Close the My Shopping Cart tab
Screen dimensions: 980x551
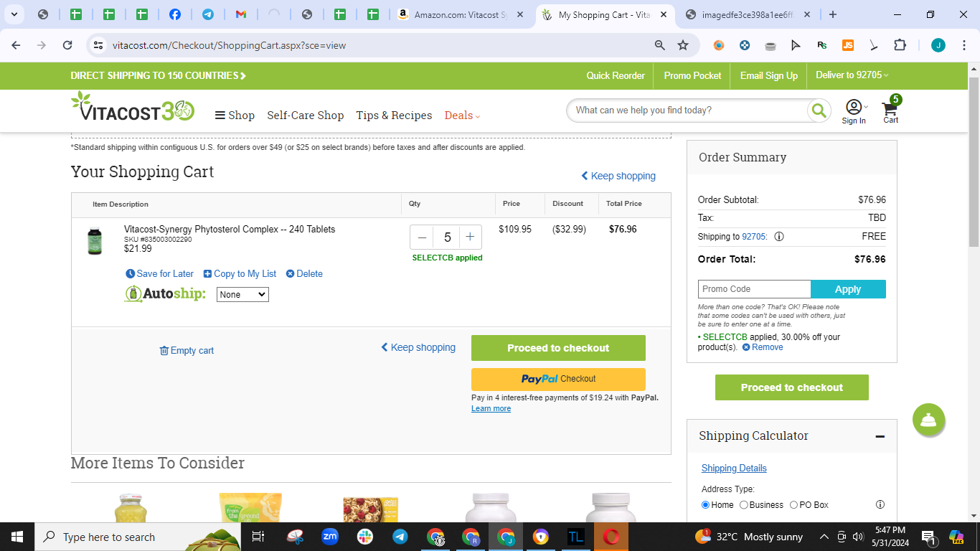pyautogui.click(x=664, y=14)
